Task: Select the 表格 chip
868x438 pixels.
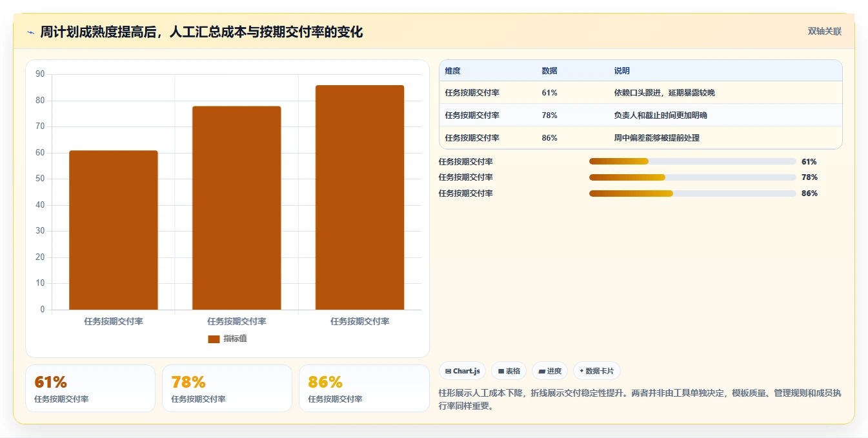Action: pos(509,371)
